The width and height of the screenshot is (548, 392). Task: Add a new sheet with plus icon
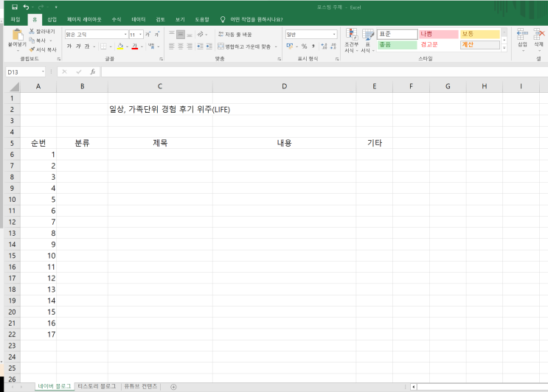(173, 387)
